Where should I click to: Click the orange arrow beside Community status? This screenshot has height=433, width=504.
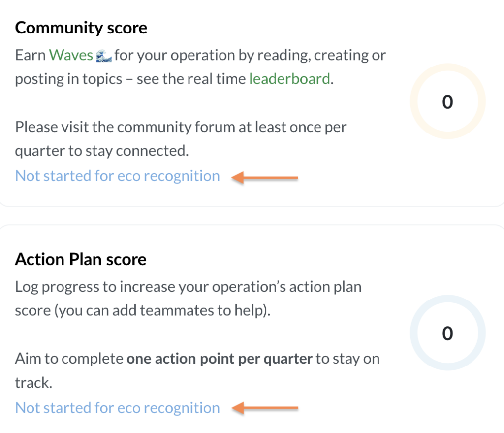[x=265, y=177]
